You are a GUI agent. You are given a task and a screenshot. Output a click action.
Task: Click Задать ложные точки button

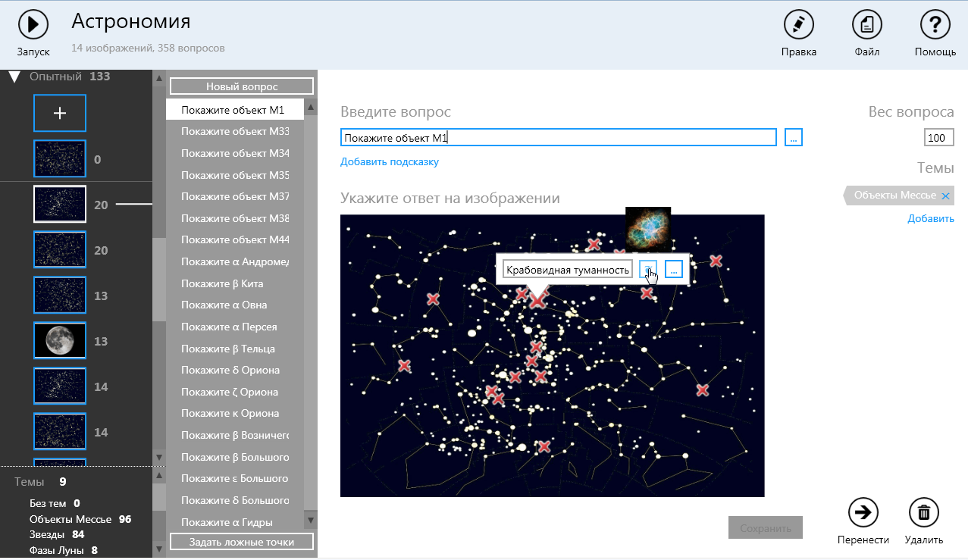(x=242, y=542)
